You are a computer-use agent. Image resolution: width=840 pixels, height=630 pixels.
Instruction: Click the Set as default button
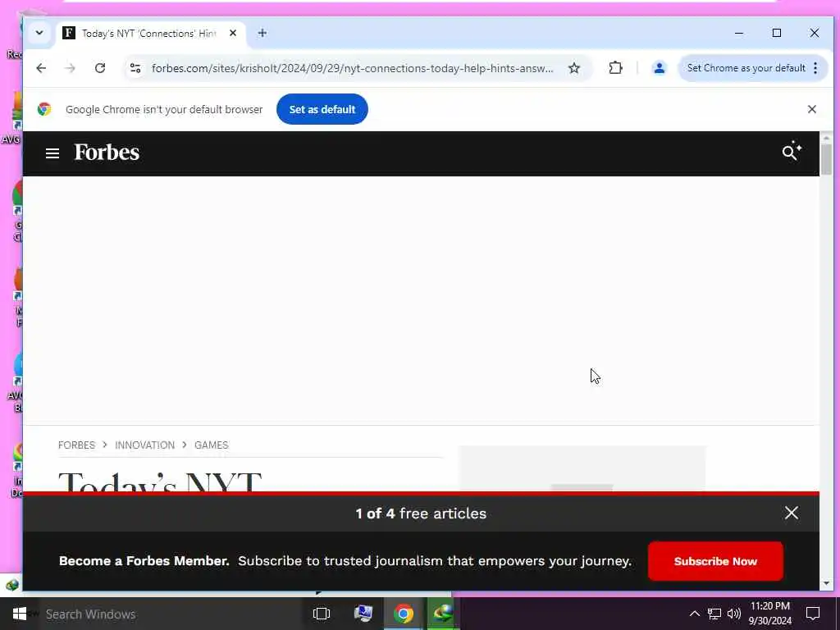coord(322,109)
